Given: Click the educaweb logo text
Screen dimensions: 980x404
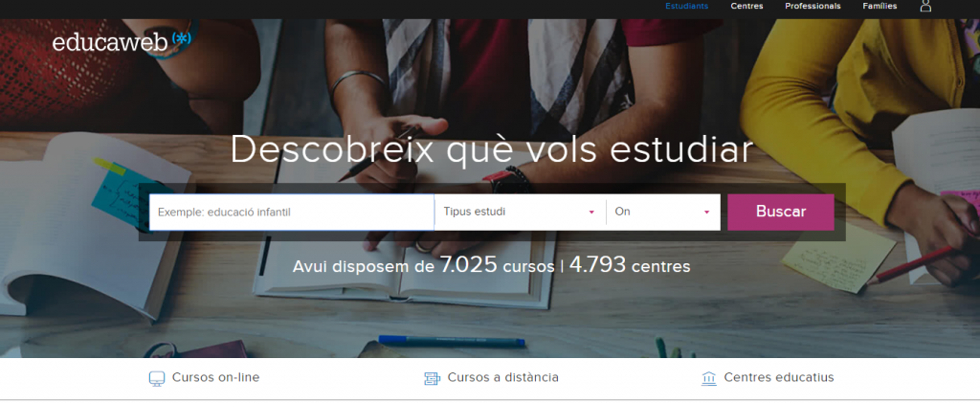Looking at the screenshot, I should pos(111,42).
